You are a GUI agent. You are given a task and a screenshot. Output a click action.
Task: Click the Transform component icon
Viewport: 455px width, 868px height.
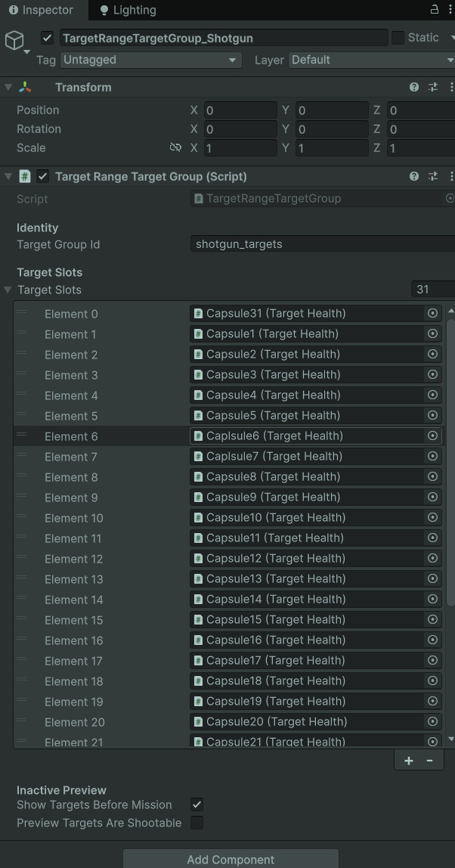point(26,87)
